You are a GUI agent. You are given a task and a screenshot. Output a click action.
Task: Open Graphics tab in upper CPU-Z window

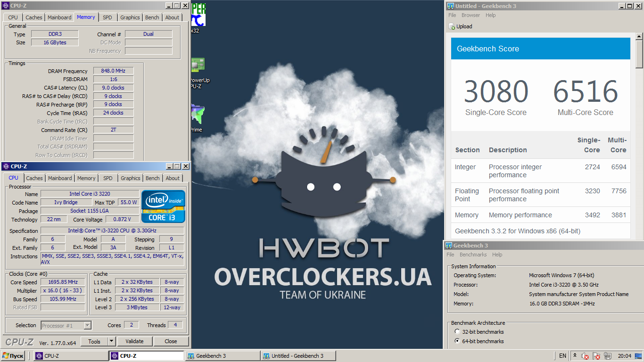coord(130,17)
